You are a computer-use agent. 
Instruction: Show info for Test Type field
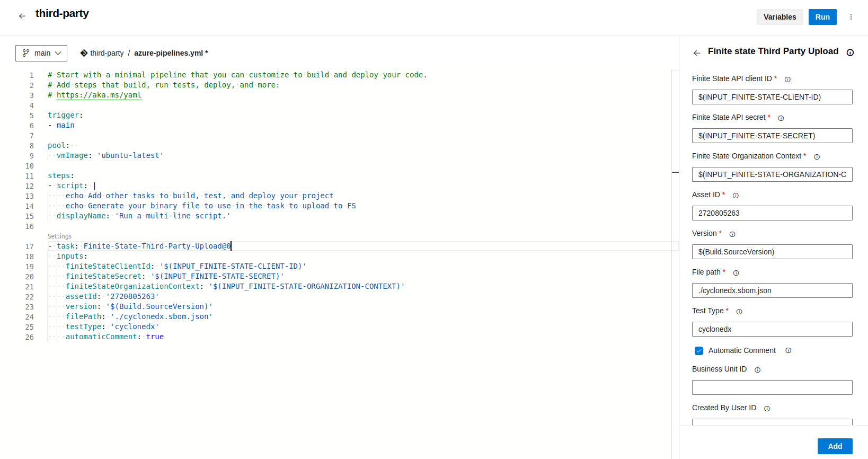click(739, 312)
